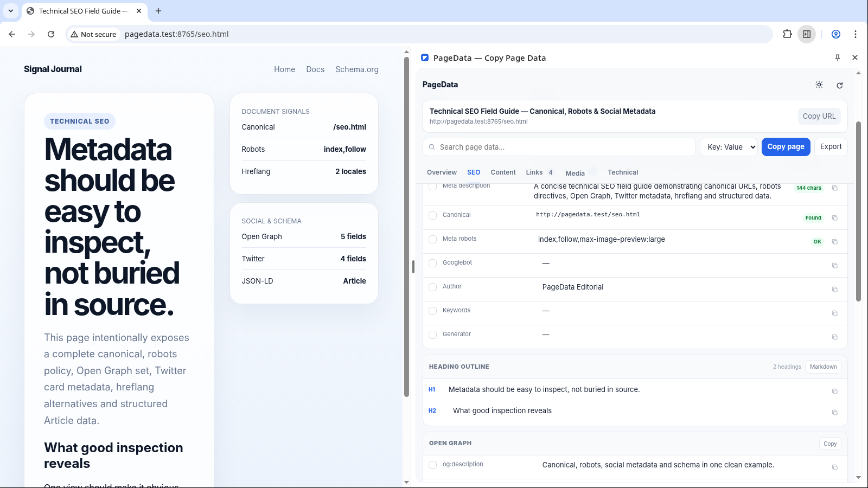Click the search magnifier icon in PageData
This screenshot has height=488, width=868.
point(432,147)
